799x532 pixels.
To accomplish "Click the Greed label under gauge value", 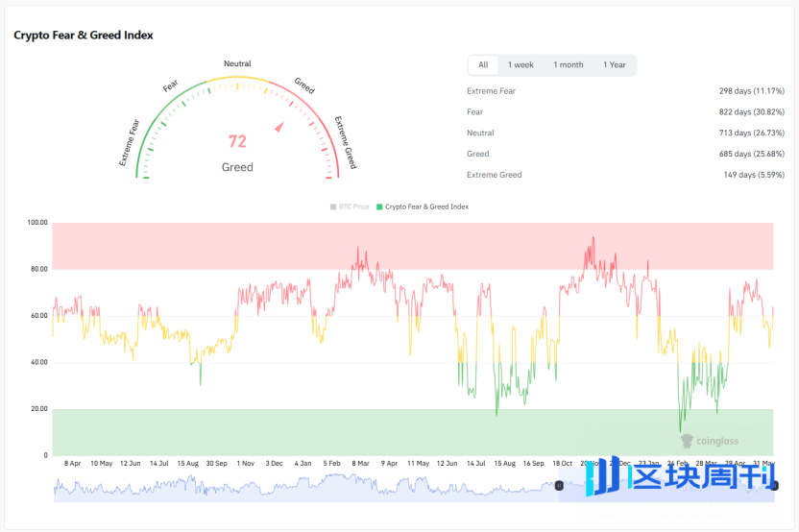I will (x=237, y=167).
